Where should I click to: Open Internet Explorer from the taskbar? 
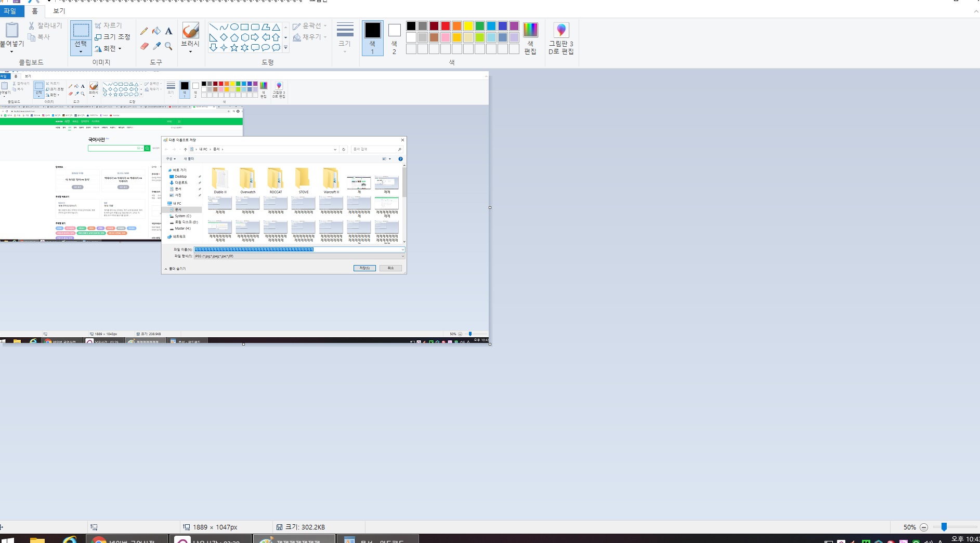(x=69, y=539)
